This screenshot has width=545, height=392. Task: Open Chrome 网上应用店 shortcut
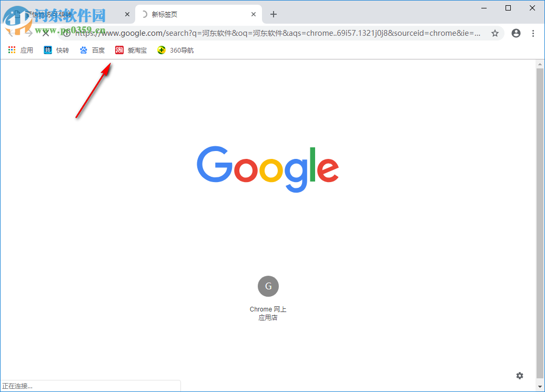coord(268,313)
